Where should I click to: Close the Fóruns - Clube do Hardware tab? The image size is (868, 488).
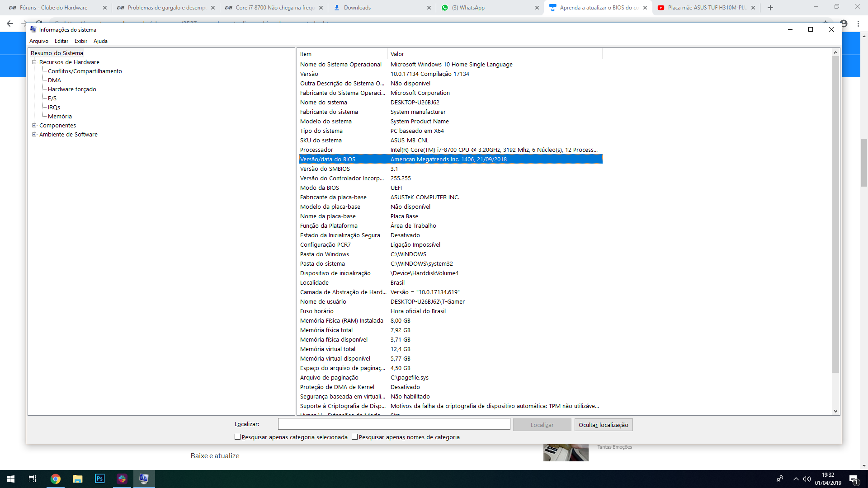pos(105,8)
